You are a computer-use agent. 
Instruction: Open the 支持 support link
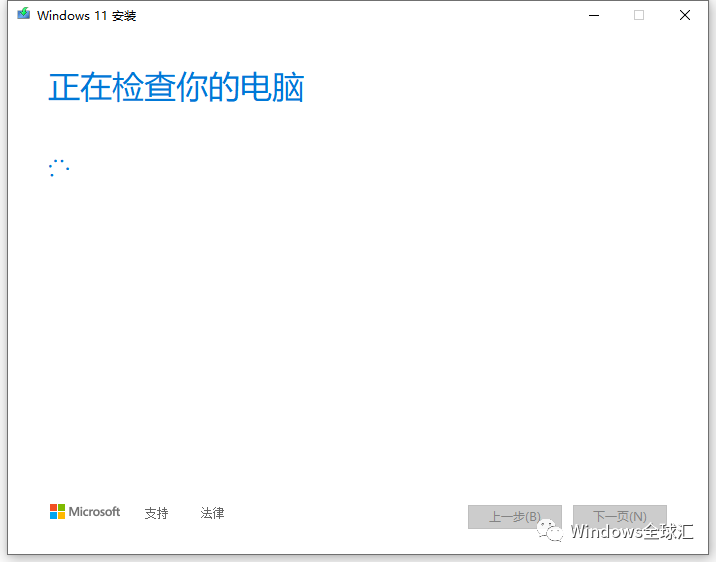pos(156,513)
